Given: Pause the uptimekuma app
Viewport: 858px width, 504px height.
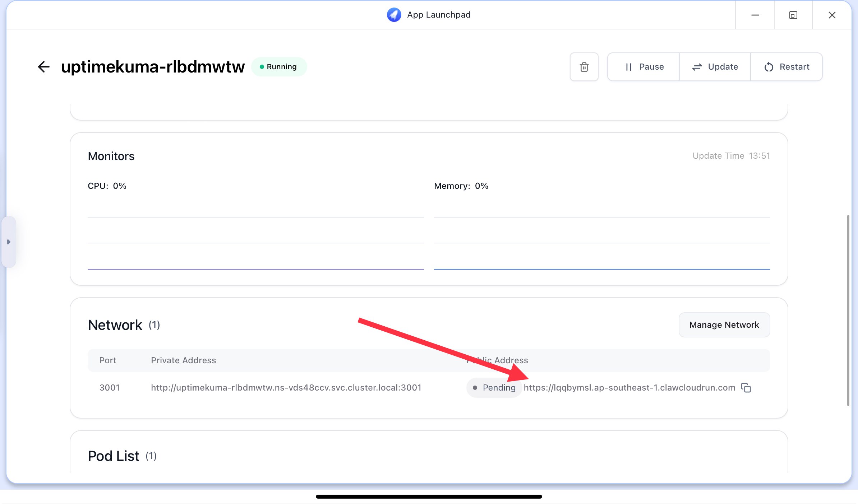Looking at the screenshot, I should pyautogui.click(x=644, y=67).
